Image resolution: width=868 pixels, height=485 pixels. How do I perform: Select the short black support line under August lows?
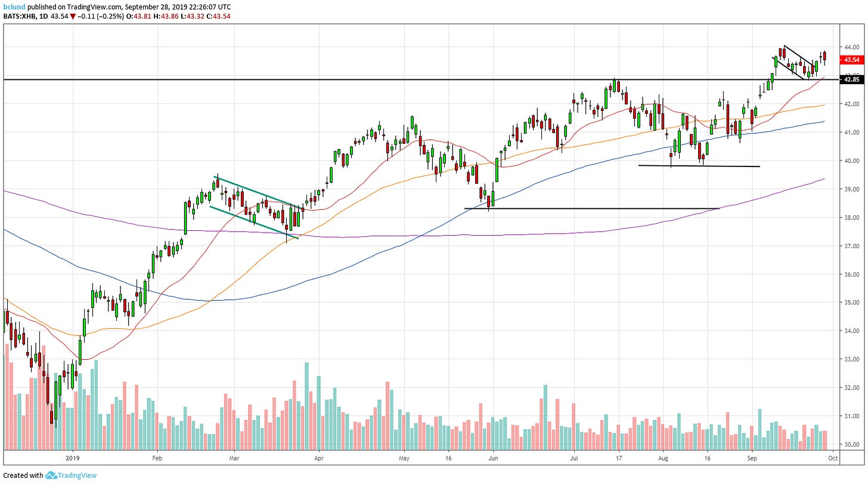tap(699, 166)
